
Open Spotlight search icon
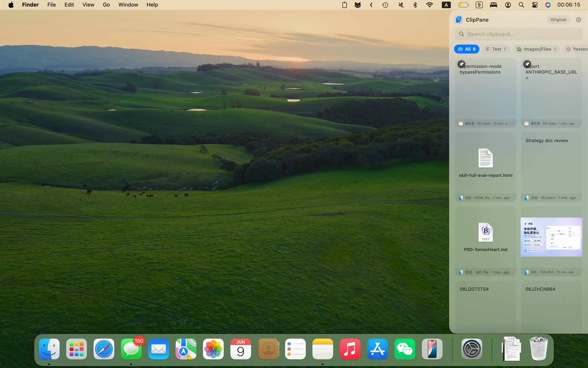click(521, 5)
